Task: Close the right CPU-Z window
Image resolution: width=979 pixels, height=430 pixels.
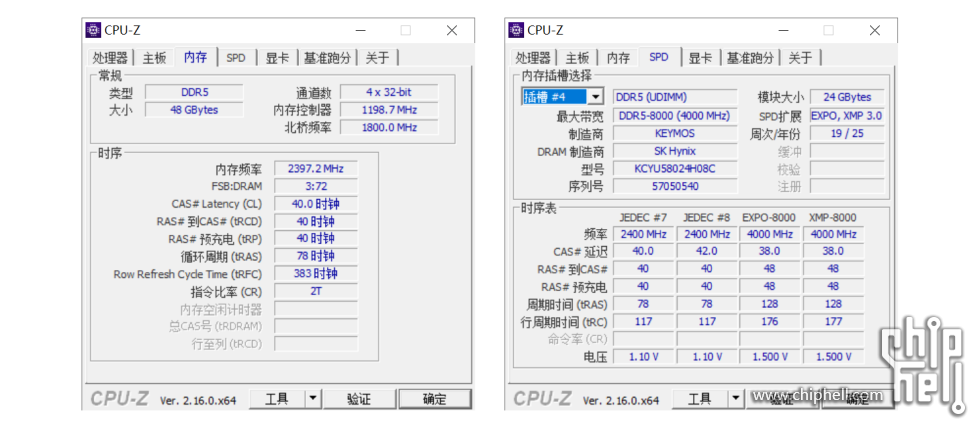Action: coord(875,30)
